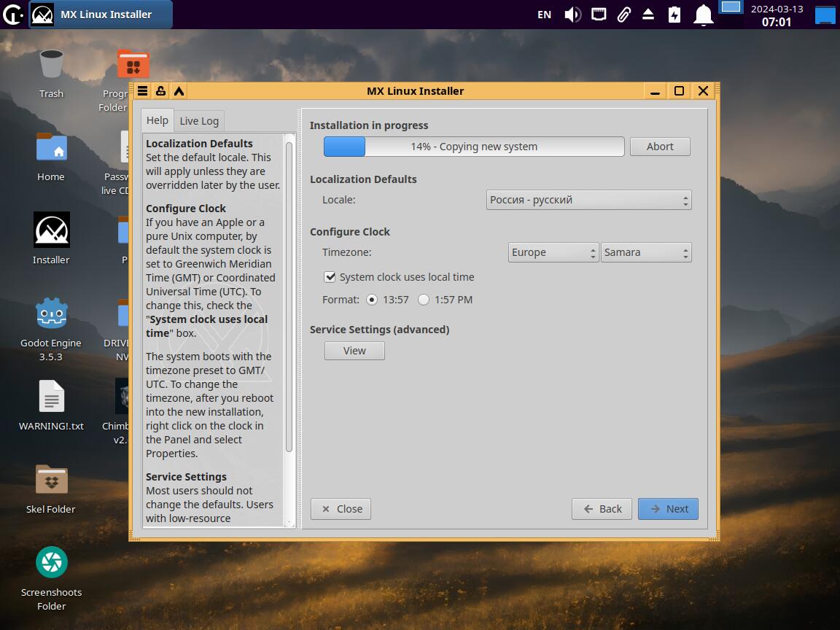This screenshot has height=630, width=840.
Task: Toggle System clock uses local time checkbox
Action: point(330,277)
